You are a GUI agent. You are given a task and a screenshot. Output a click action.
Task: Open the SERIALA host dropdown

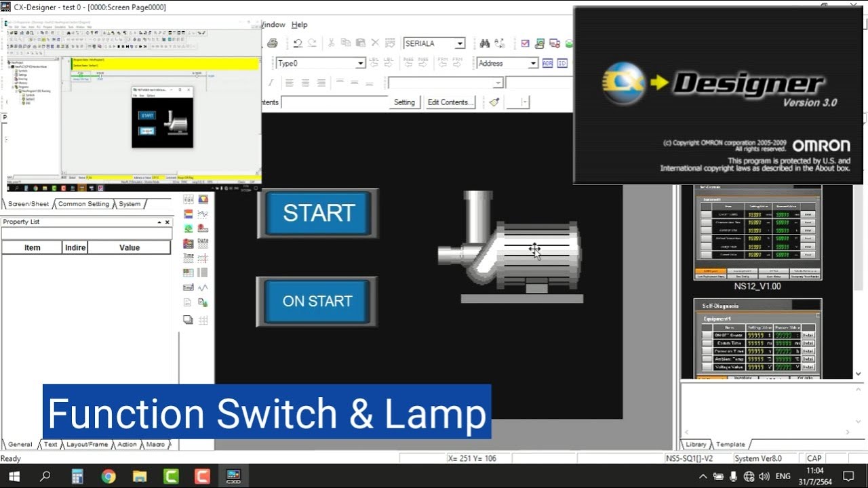click(460, 43)
